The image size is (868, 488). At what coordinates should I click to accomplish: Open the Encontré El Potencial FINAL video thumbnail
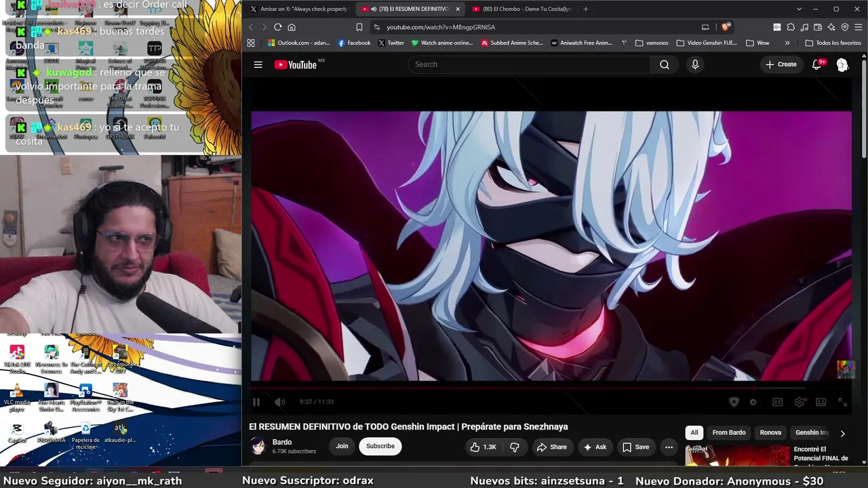tap(737, 455)
